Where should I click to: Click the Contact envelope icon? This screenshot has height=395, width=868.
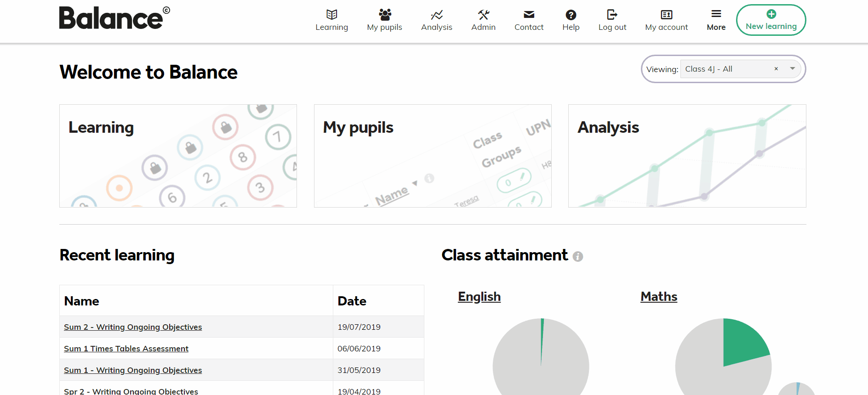point(529,15)
